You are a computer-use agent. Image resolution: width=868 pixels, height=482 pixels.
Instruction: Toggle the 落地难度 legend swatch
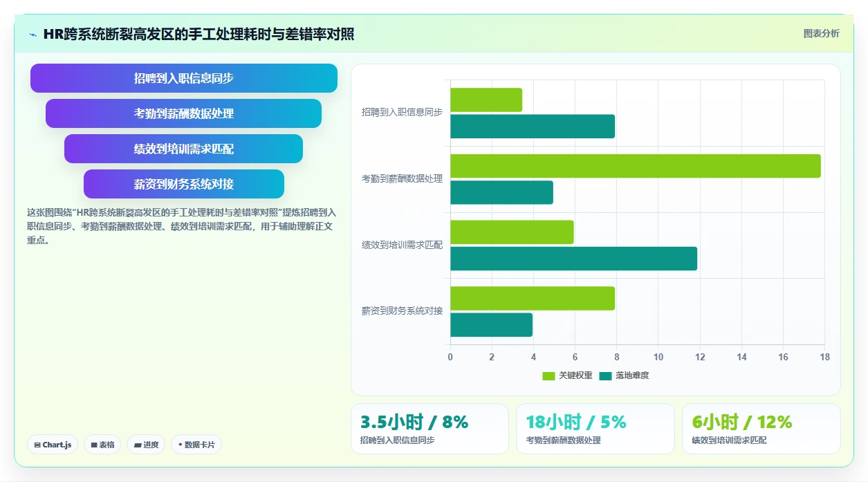point(606,376)
